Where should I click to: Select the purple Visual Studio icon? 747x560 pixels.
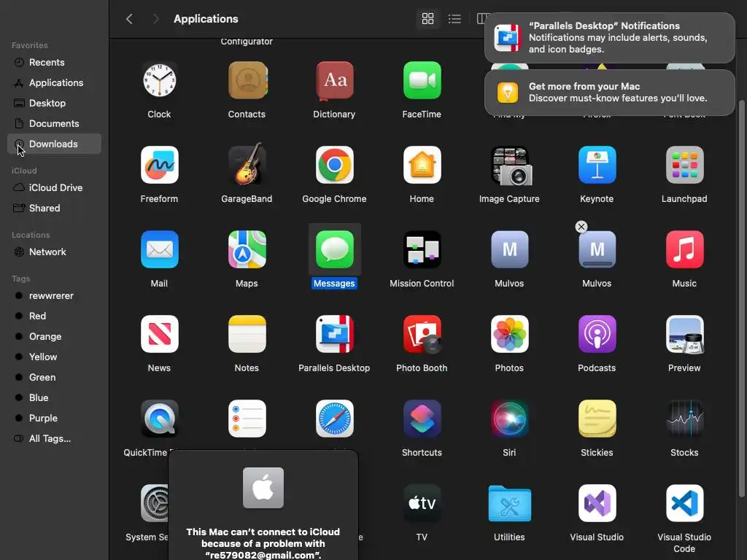click(x=597, y=503)
